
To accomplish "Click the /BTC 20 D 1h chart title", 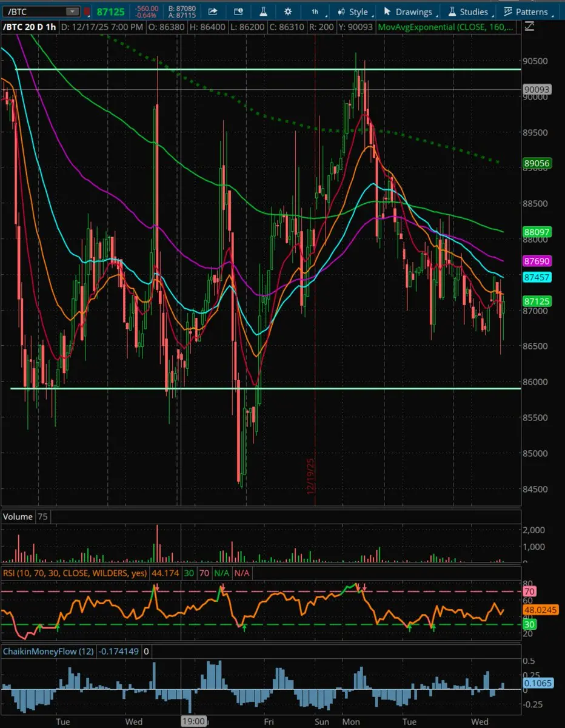I will (x=30, y=27).
